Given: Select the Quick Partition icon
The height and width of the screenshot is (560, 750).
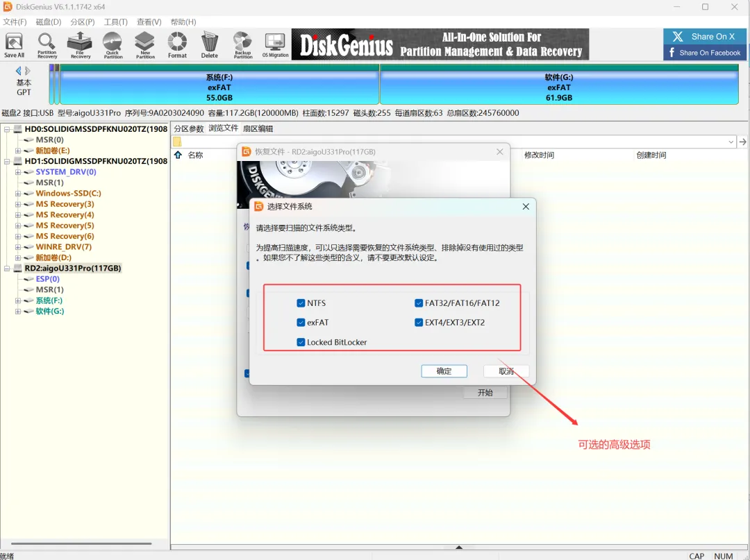Looking at the screenshot, I should point(113,45).
